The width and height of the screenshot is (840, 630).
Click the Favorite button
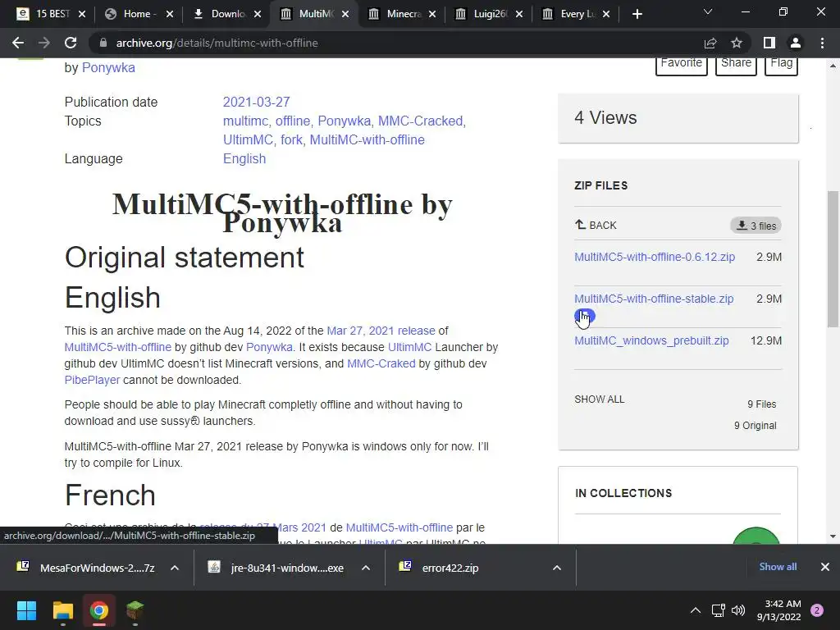tap(682, 63)
